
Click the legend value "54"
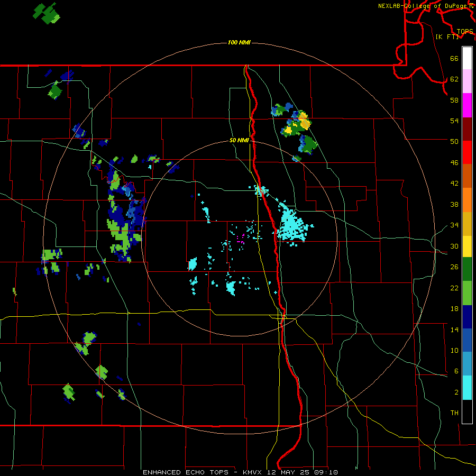(x=454, y=121)
